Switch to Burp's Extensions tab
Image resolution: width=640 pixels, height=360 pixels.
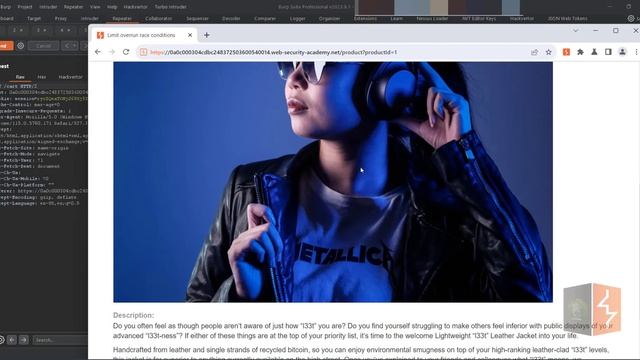pos(365,18)
